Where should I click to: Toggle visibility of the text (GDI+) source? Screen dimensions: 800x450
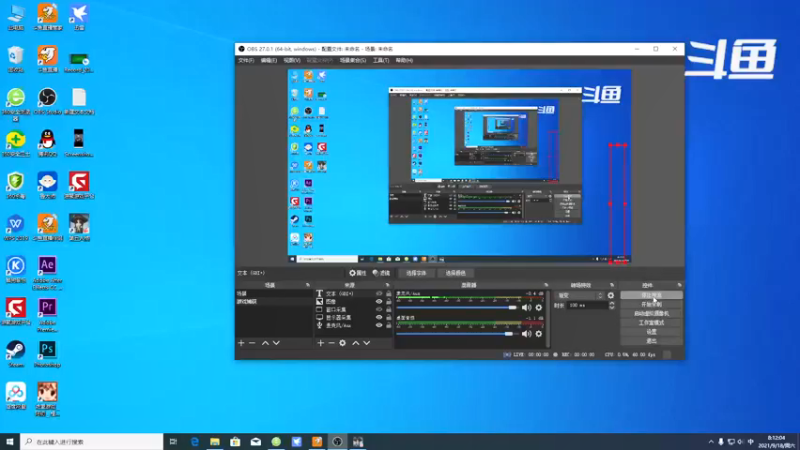(379, 294)
